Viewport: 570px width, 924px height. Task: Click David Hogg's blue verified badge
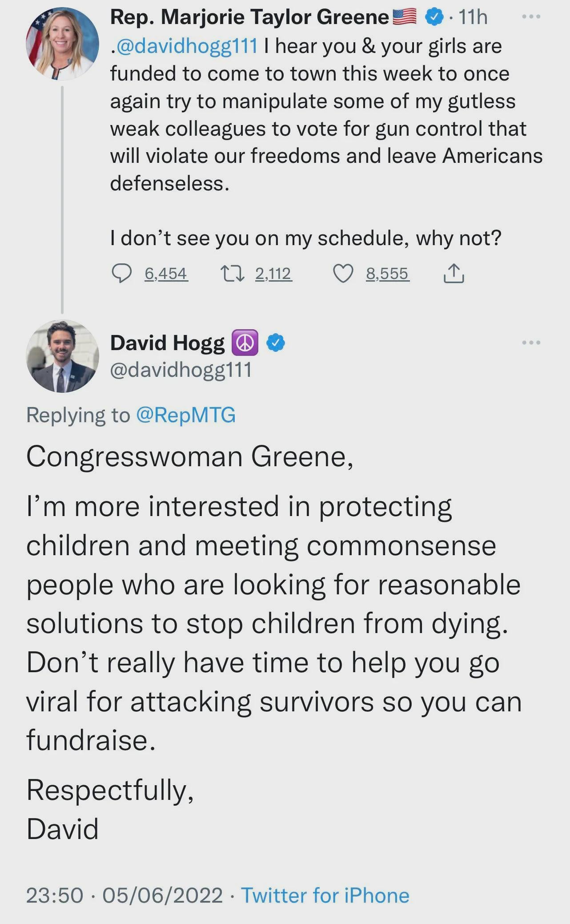[x=276, y=343]
